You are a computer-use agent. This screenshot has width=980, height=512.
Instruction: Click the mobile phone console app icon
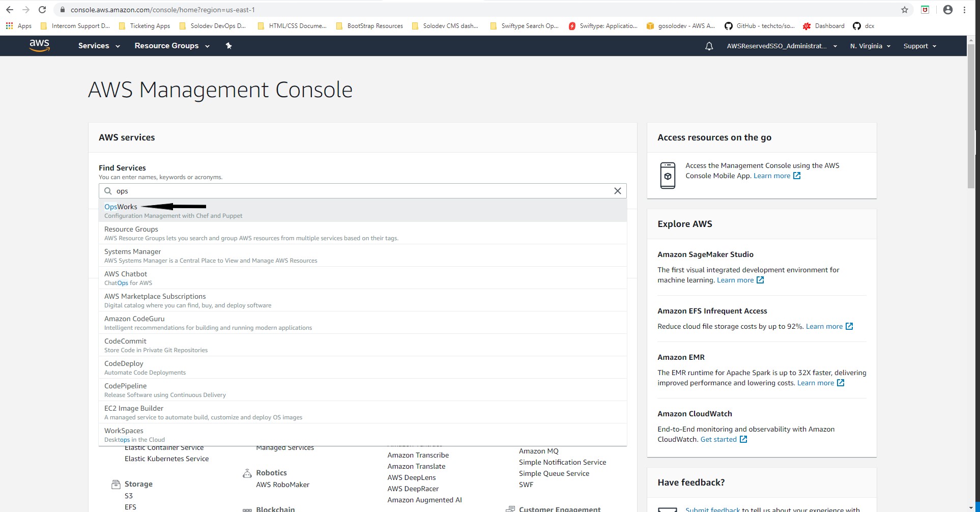(668, 176)
